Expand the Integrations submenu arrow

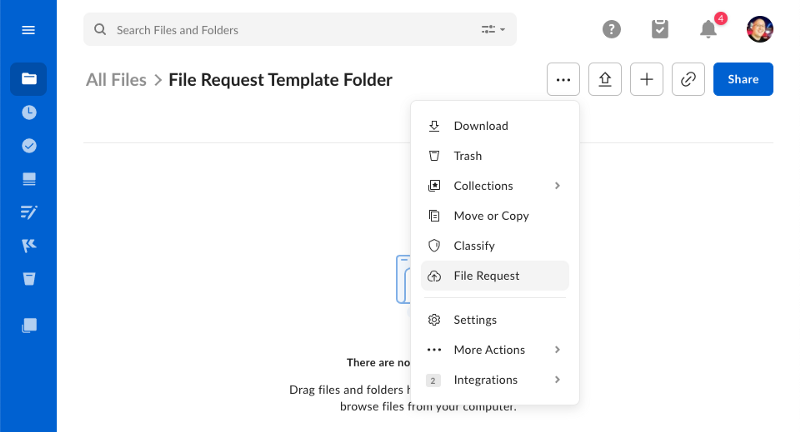tap(557, 380)
